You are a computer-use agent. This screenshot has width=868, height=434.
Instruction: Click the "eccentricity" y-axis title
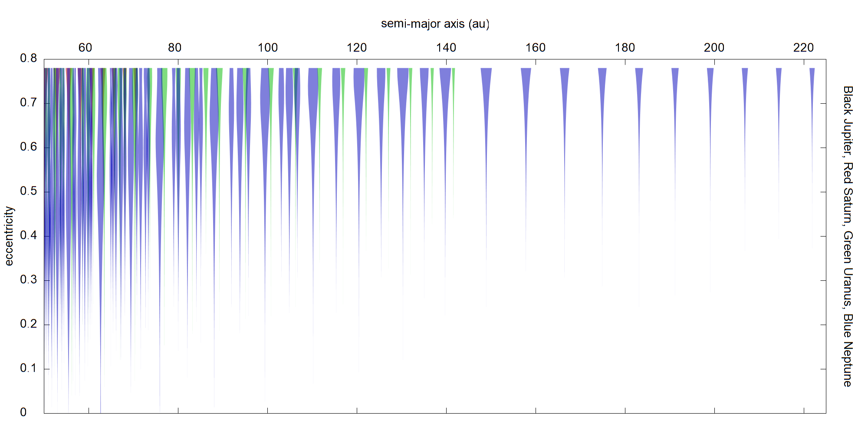click(x=9, y=236)
